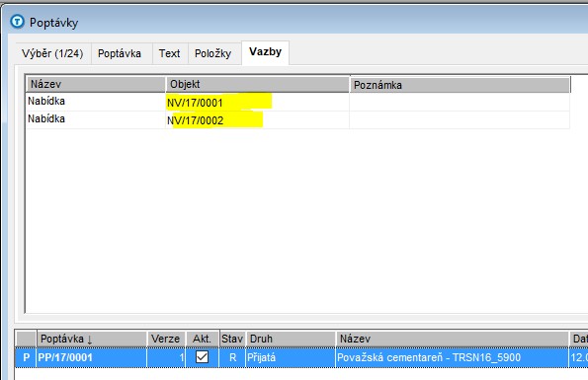This screenshot has height=380, width=588.
Task: Open the Text tab
Action: (170, 53)
